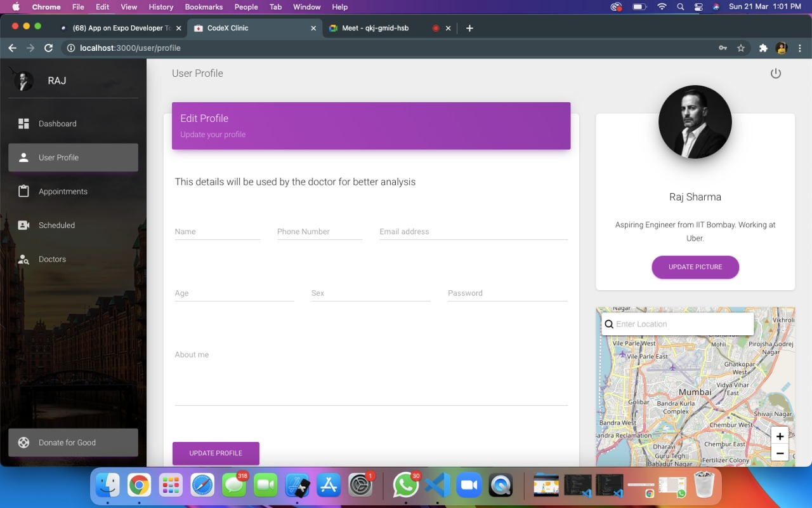
Task: Click the power logout icon
Action: (775, 74)
